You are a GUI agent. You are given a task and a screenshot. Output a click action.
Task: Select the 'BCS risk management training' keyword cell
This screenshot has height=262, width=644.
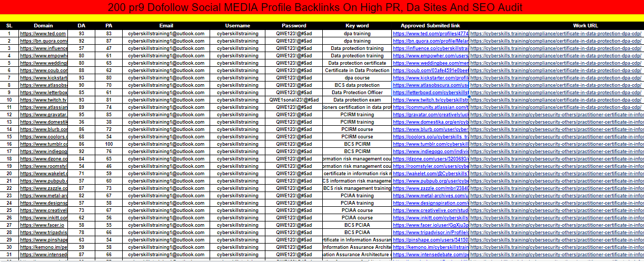(x=357, y=188)
